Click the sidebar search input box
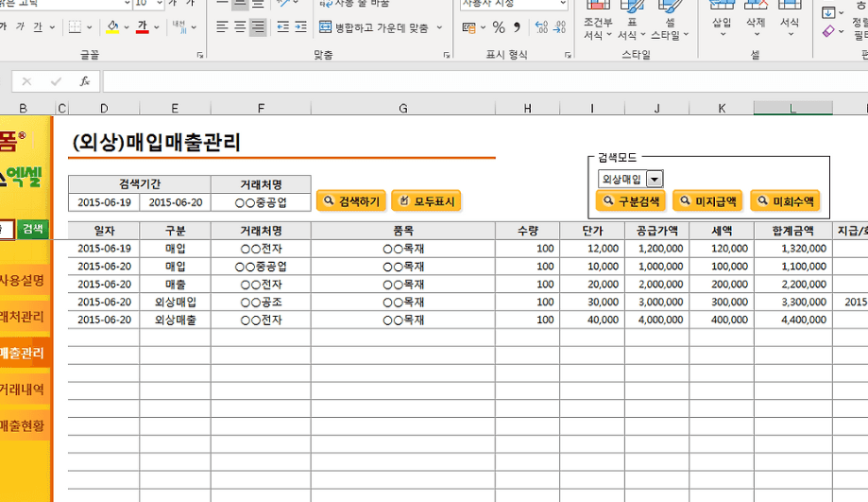The image size is (868, 502). (x=7, y=230)
